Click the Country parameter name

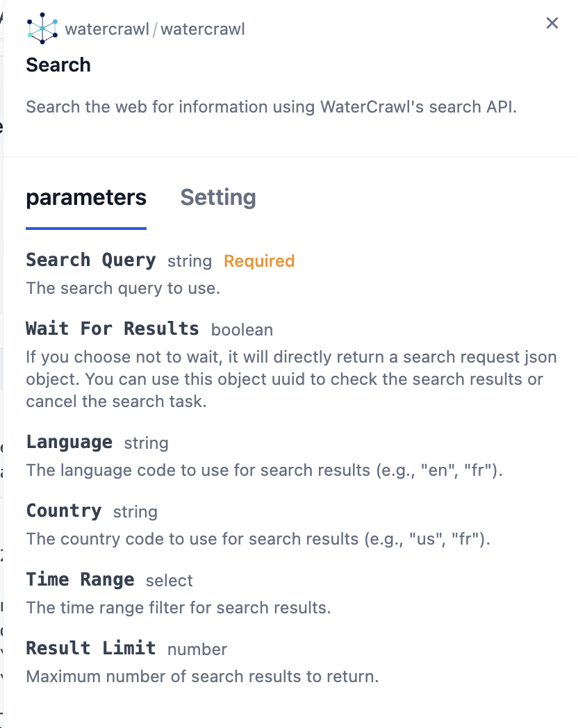tap(64, 511)
